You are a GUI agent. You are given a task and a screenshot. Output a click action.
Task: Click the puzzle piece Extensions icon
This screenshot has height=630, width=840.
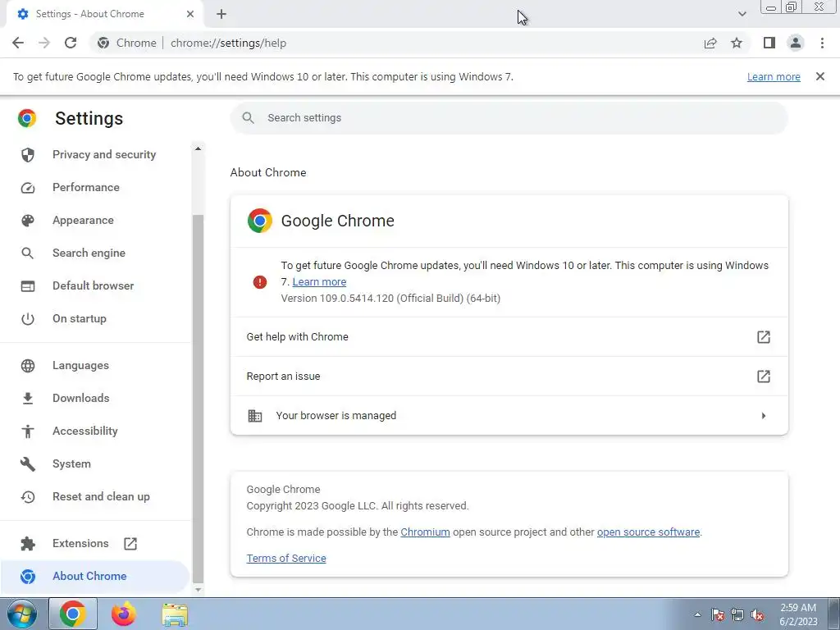click(x=27, y=544)
